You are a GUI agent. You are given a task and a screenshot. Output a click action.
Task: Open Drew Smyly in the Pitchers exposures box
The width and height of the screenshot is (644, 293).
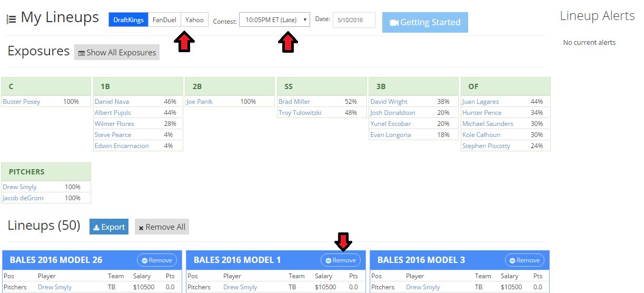pyautogui.click(x=21, y=187)
